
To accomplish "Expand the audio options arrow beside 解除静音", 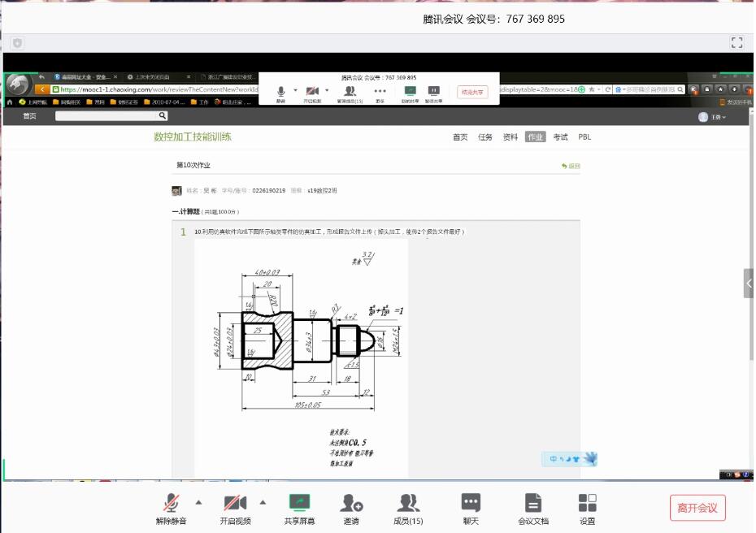I will tap(198, 503).
